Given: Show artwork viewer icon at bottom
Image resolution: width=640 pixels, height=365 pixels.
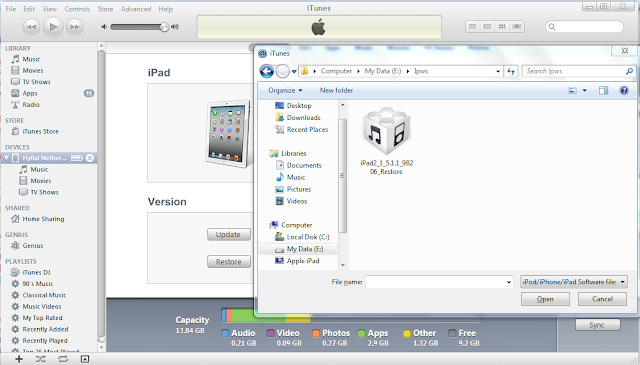Looking at the screenshot, I should [84, 359].
